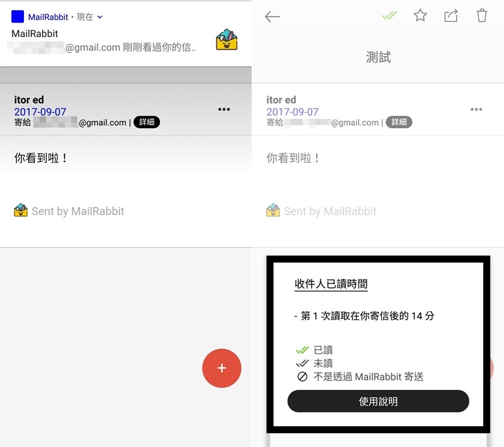This screenshot has height=447, width=504.
Task: Tap the MailRabbit envelope icon in the notification
Action: (227, 40)
